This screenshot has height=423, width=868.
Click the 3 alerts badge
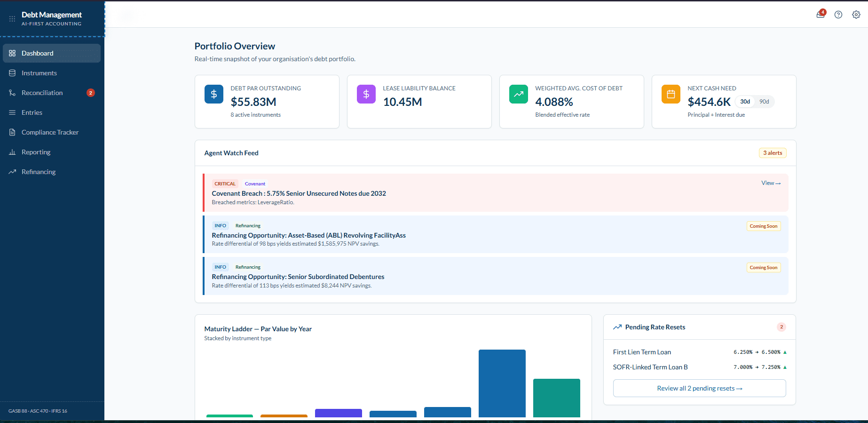[773, 153]
